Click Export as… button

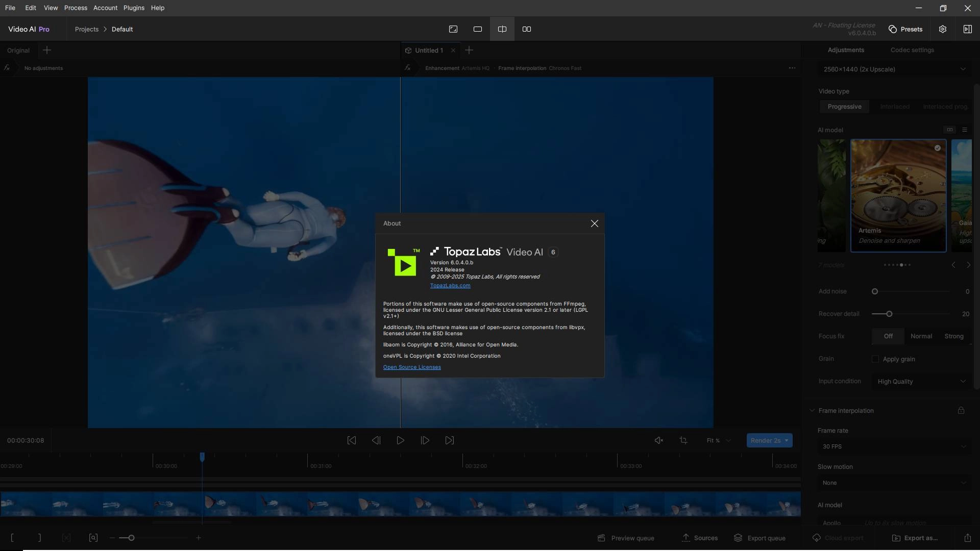[915, 538]
